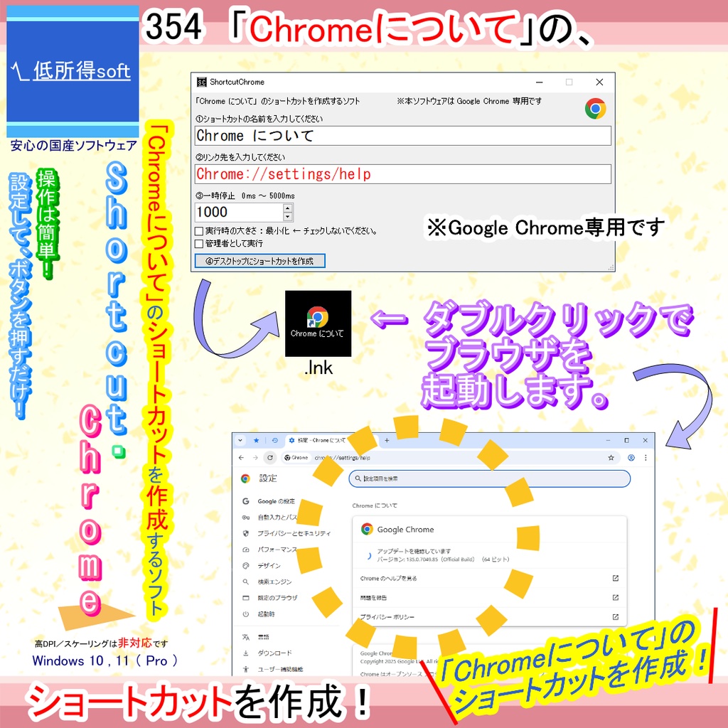Screen dimensions: 728x728
Task: Open a new tab with the plus button
Action: [387, 440]
